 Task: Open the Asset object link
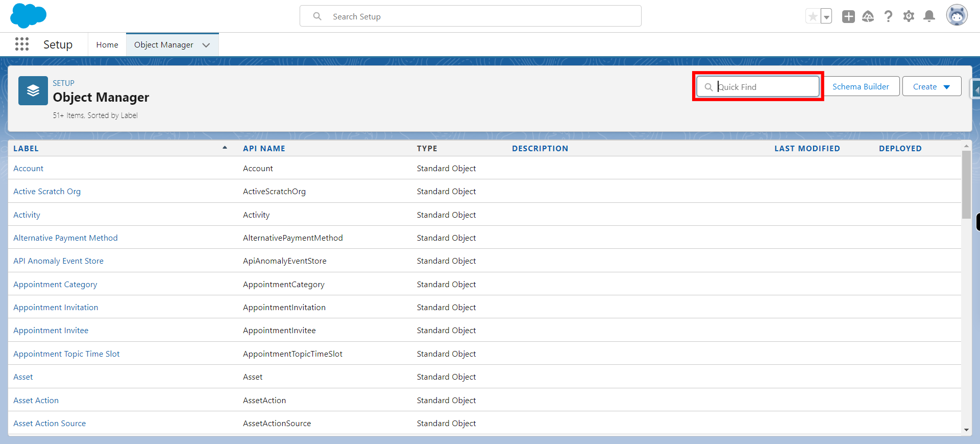click(23, 377)
